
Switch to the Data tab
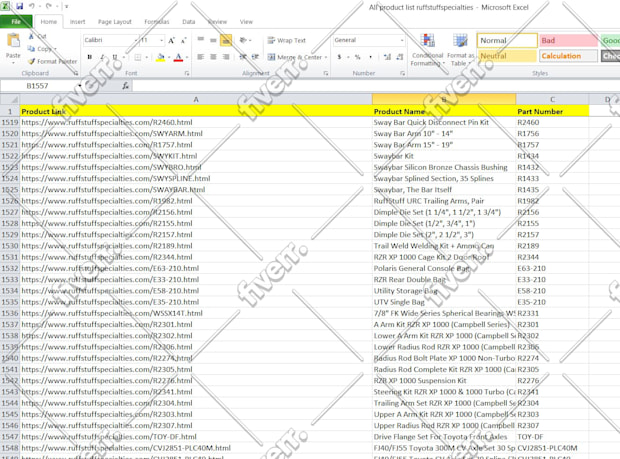click(189, 22)
